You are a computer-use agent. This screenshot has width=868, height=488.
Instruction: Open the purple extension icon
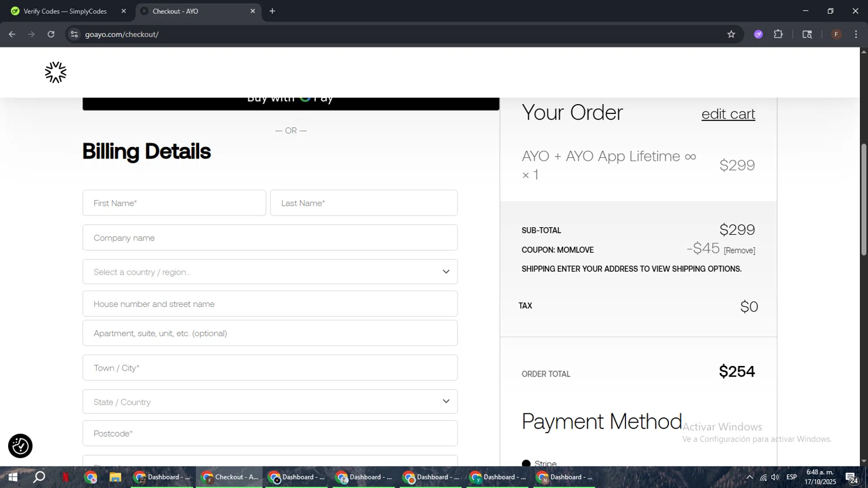click(x=758, y=34)
